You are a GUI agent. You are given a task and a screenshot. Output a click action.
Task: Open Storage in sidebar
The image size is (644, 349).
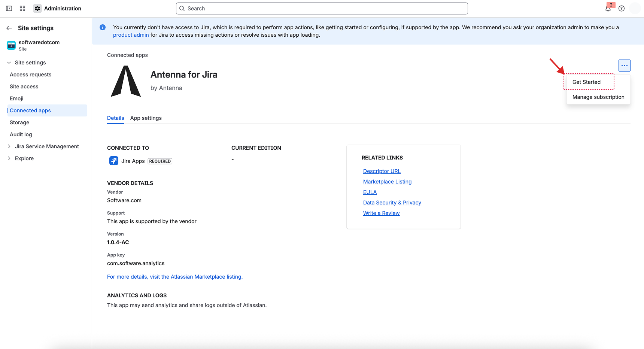pyautogui.click(x=19, y=122)
